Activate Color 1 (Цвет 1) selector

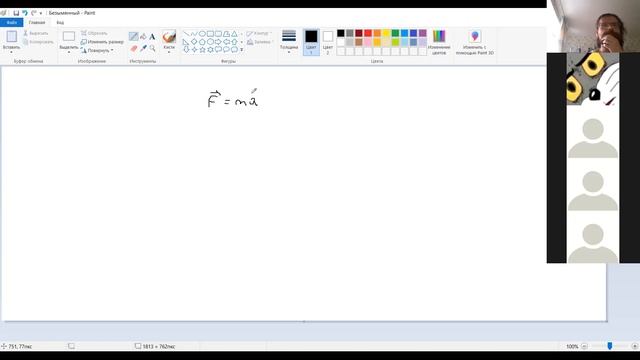pos(311,42)
